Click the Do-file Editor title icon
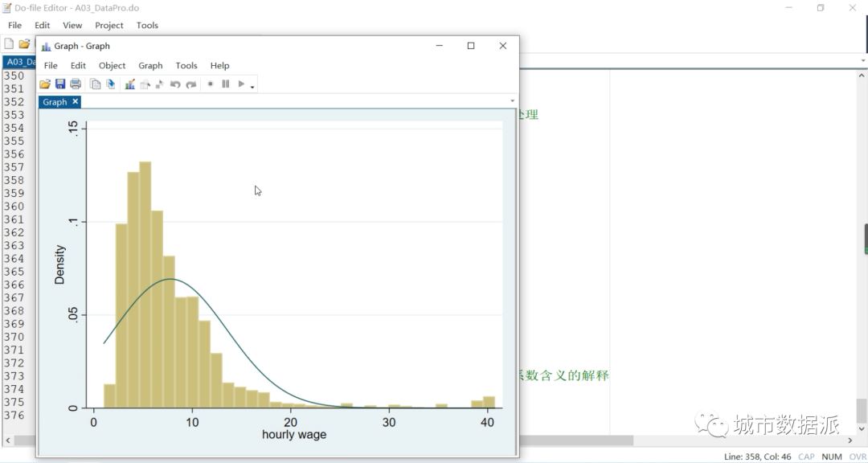 coord(6,8)
